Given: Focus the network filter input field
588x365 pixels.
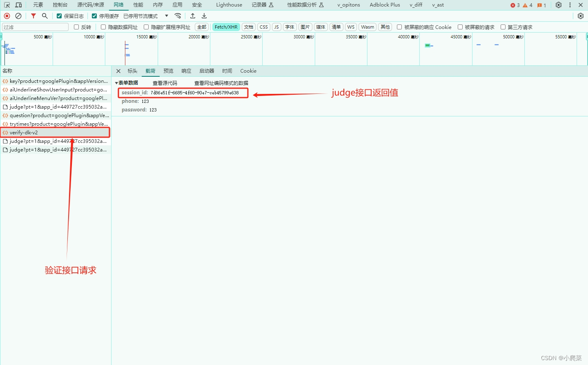Looking at the screenshot, I should click(x=35, y=27).
